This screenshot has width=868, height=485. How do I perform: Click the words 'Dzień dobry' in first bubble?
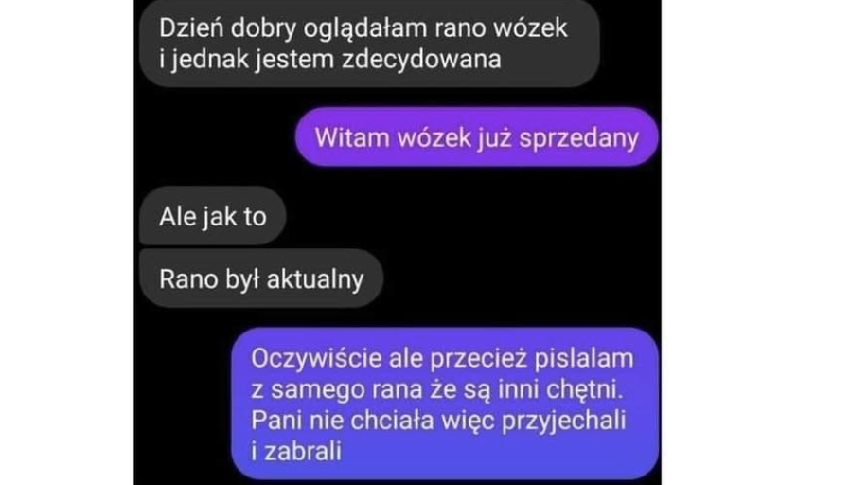coord(227,28)
